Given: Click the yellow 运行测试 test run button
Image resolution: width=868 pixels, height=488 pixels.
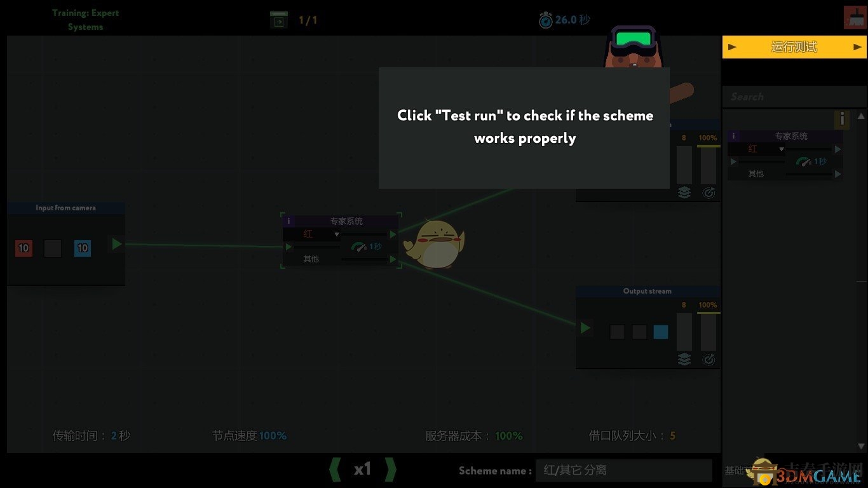Looking at the screenshot, I should [794, 47].
